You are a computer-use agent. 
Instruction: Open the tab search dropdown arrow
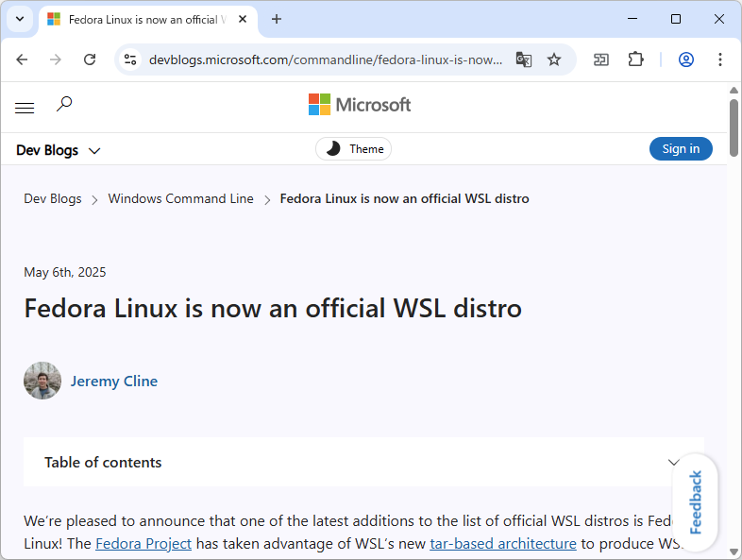20,19
